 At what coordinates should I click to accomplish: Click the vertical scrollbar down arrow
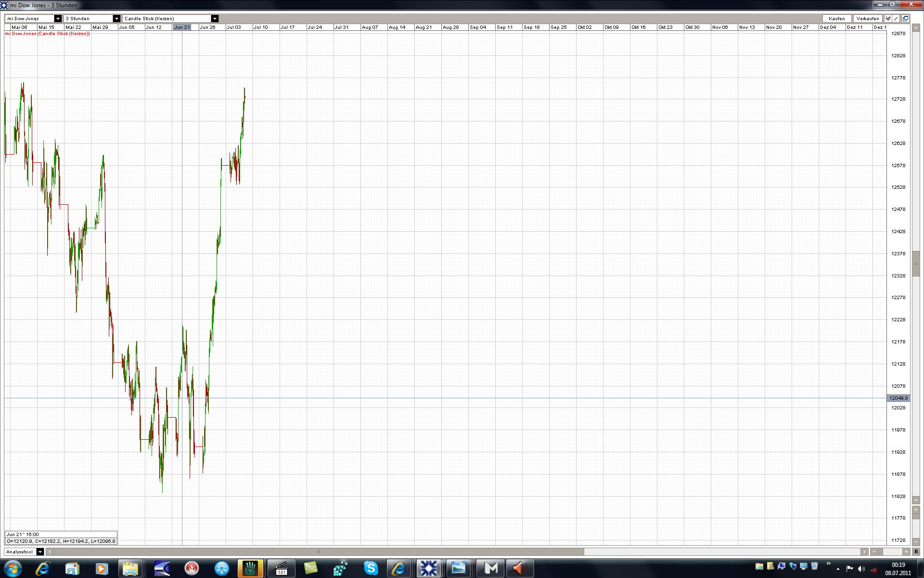point(916,500)
